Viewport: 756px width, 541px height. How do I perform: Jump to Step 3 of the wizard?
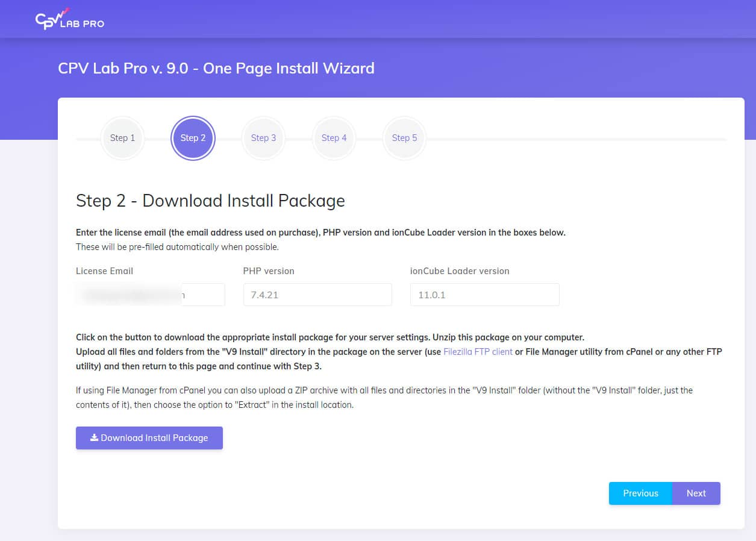click(x=263, y=138)
